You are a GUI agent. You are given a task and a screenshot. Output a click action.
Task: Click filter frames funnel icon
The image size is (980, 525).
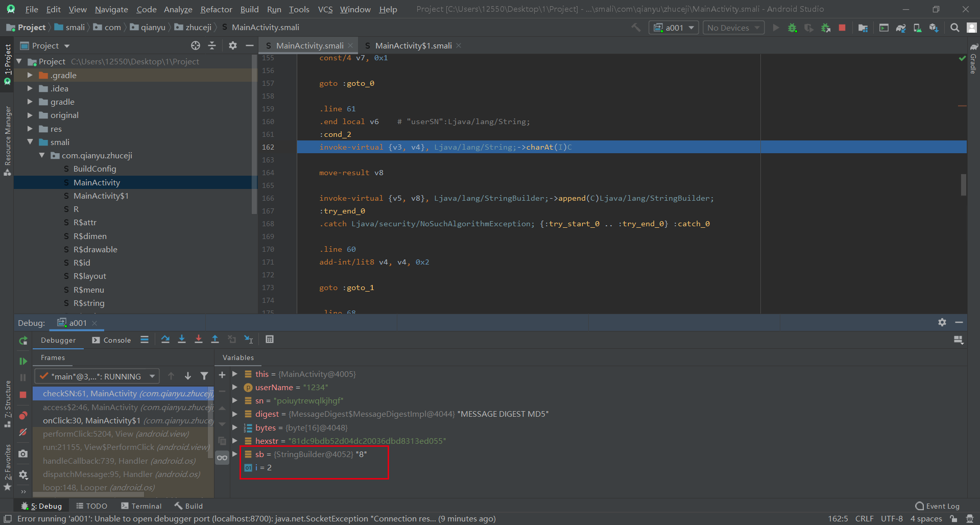(204, 376)
